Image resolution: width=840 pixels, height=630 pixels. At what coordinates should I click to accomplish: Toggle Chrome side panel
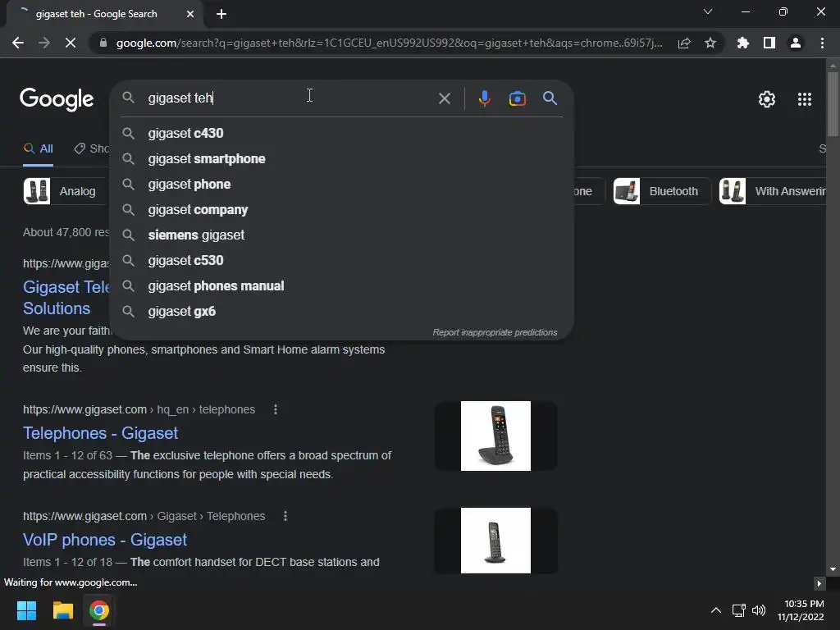coord(769,43)
